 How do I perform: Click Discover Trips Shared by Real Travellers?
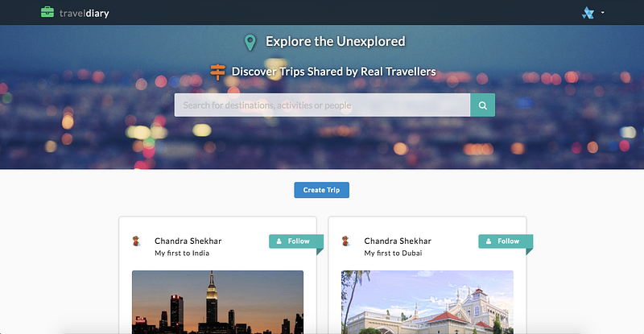point(334,72)
